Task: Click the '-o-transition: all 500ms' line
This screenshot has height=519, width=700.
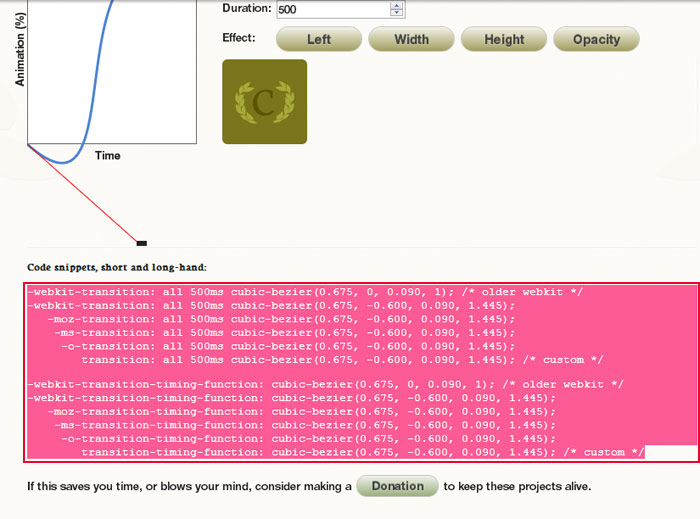Action: coord(288,346)
